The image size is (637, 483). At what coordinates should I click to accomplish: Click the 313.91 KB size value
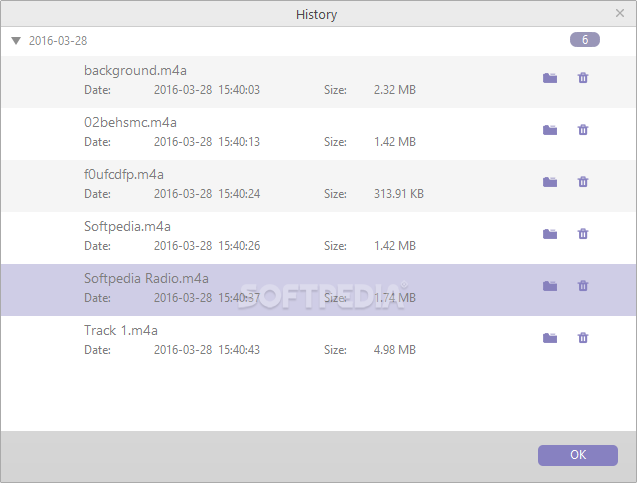pos(399,194)
